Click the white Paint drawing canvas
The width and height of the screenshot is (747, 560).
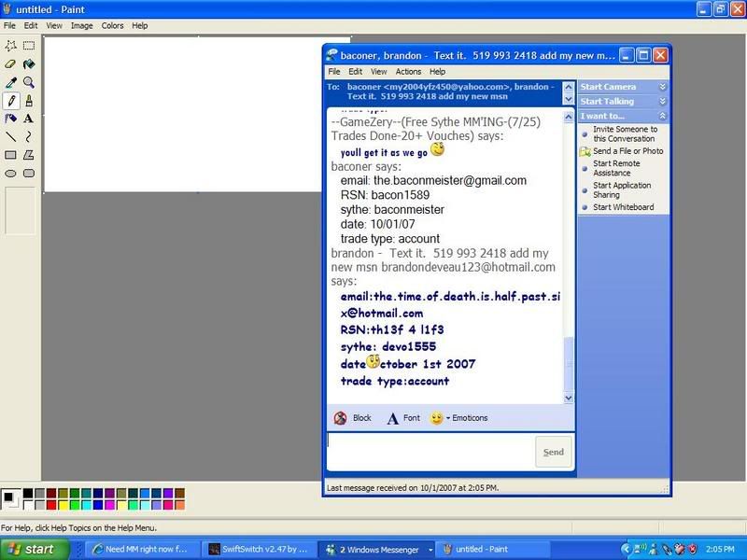[183, 115]
